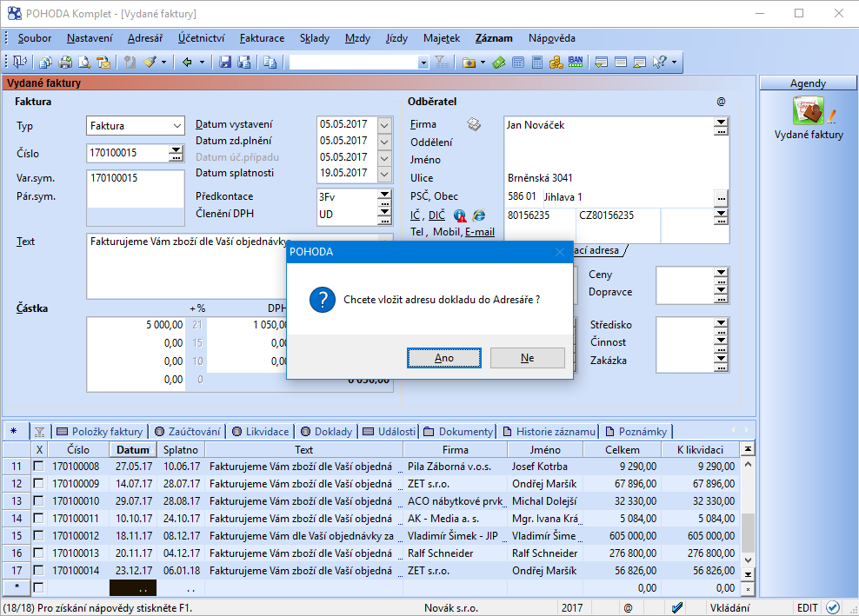
Task: Click the IČ link
Action: 415,215
